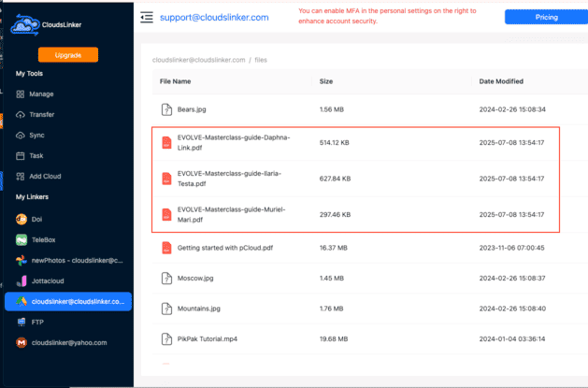Click the My Linkers section heading

coord(32,197)
